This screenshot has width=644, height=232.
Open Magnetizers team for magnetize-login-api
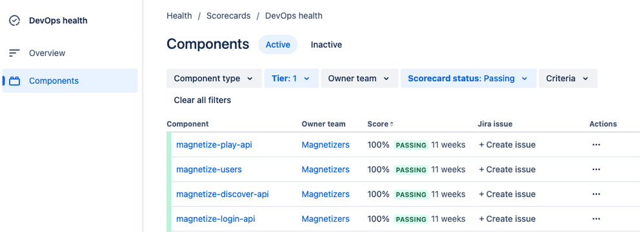(325, 219)
